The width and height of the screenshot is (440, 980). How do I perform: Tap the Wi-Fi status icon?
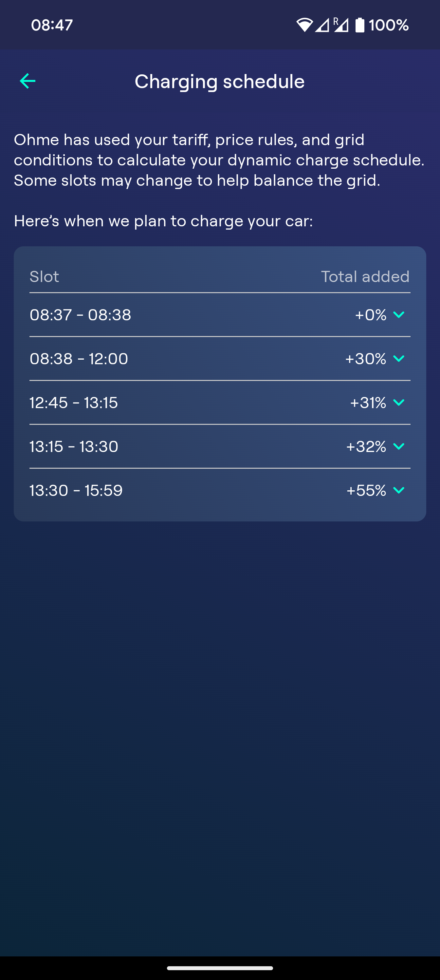click(304, 25)
